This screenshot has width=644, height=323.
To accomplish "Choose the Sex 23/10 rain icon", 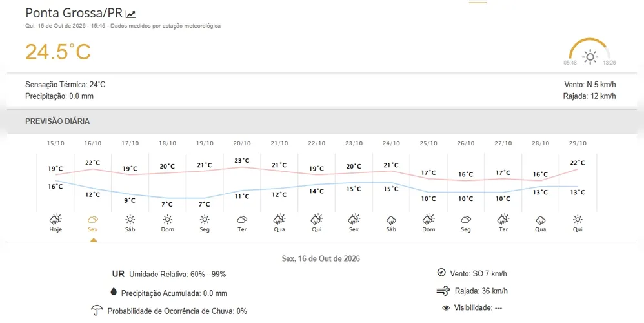I will pyautogui.click(x=354, y=219).
